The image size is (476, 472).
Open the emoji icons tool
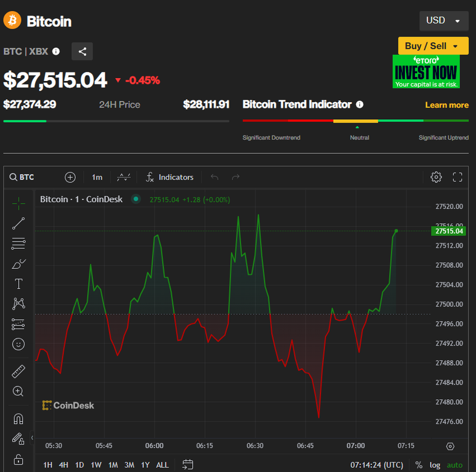tap(18, 344)
